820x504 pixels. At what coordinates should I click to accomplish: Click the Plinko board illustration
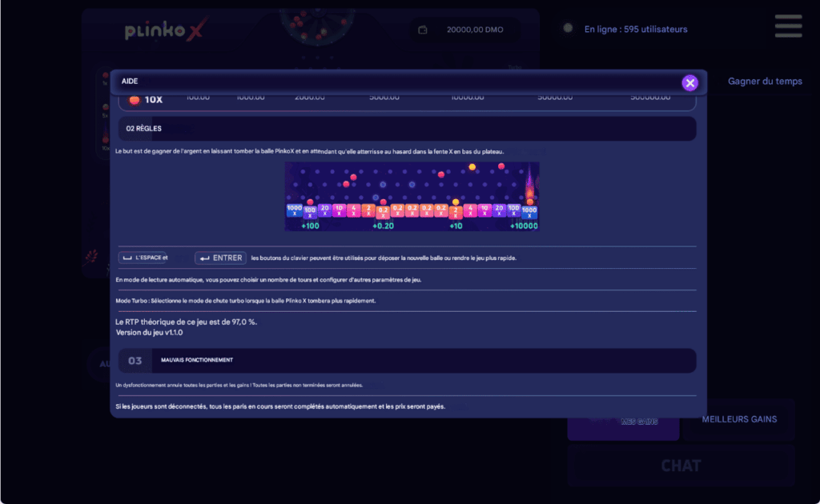pyautogui.click(x=412, y=196)
